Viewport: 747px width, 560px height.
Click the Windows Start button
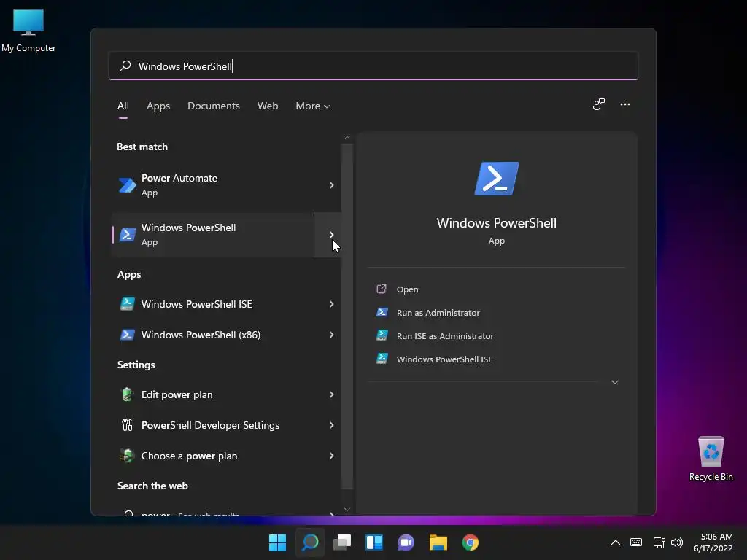coord(277,542)
